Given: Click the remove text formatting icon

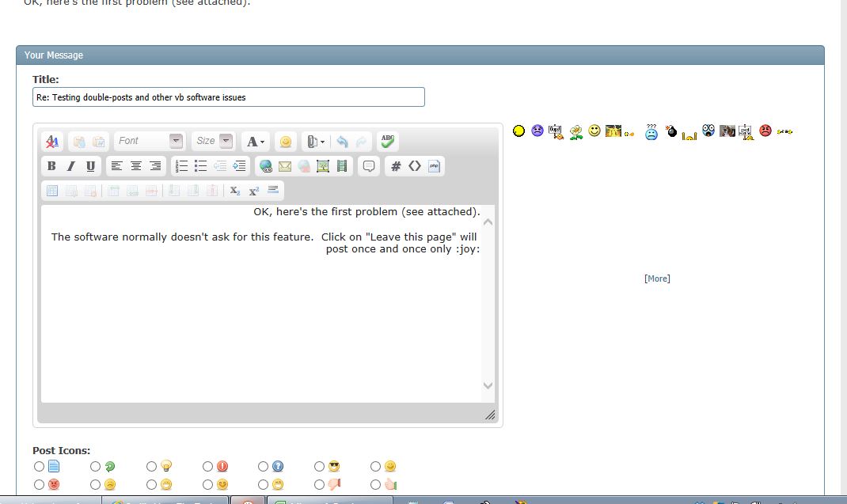Looking at the screenshot, I should (x=51, y=142).
